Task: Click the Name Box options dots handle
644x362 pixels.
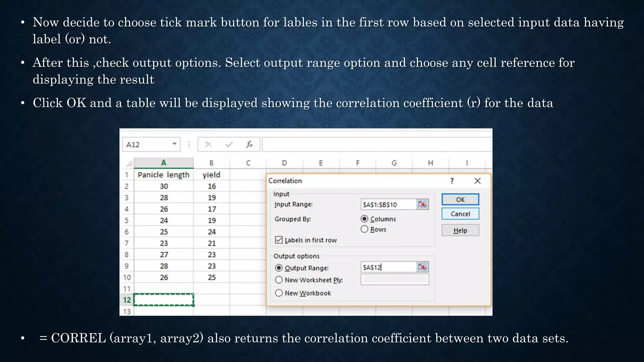Action: click(189, 144)
